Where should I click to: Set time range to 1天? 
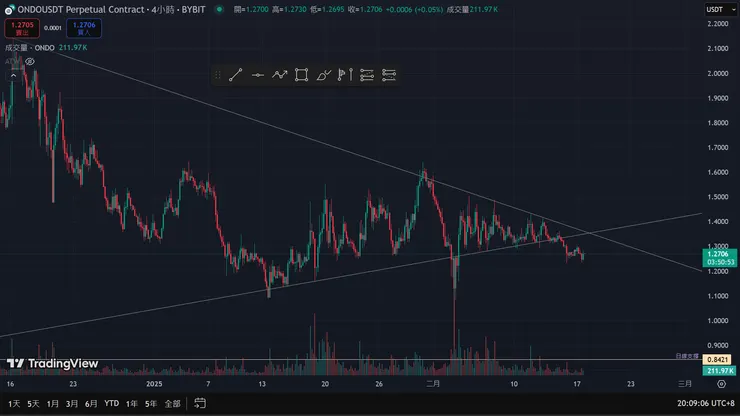[14, 403]
